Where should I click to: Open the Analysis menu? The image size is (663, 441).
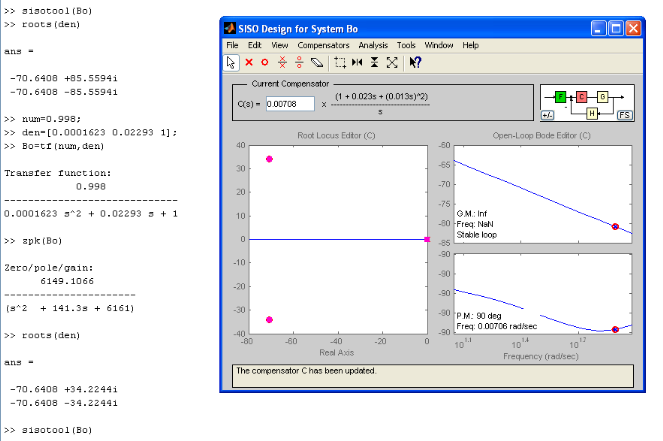[373, 45]
